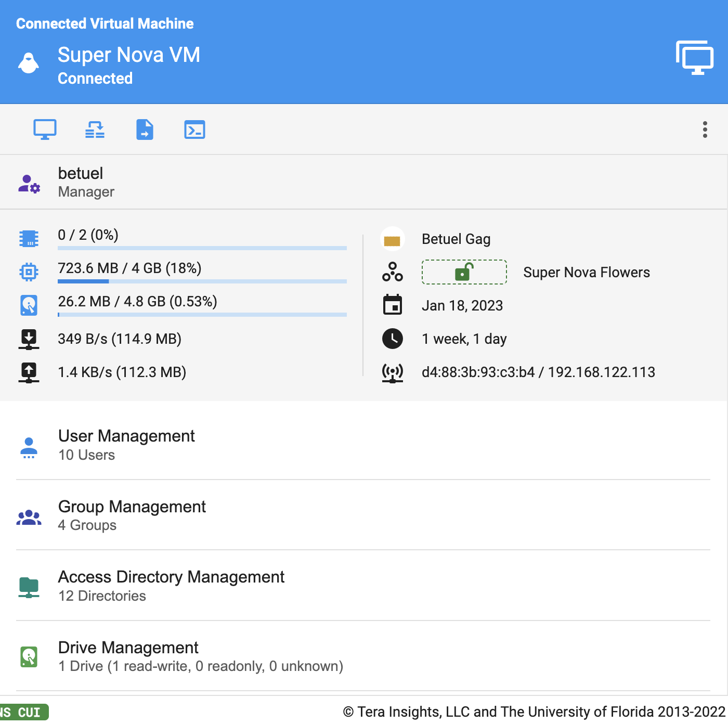
Task: Open User Management section
Action: coord(126,445)
